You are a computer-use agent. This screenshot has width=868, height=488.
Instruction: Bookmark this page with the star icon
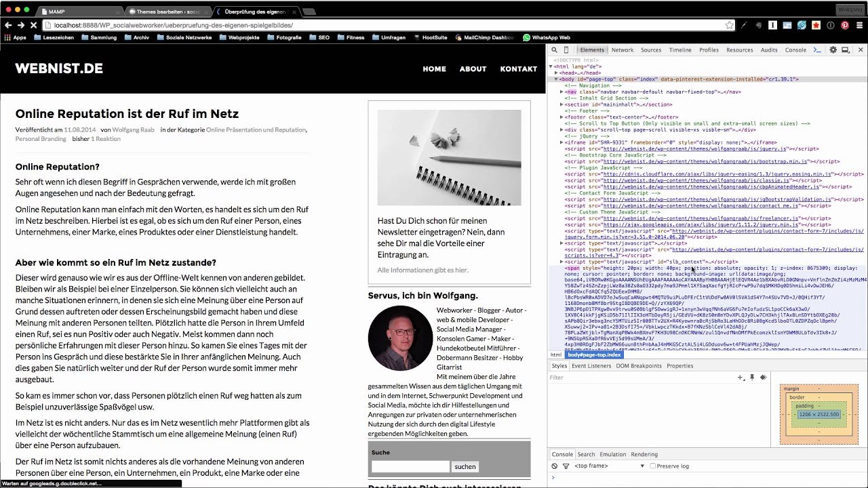[730, 25]
